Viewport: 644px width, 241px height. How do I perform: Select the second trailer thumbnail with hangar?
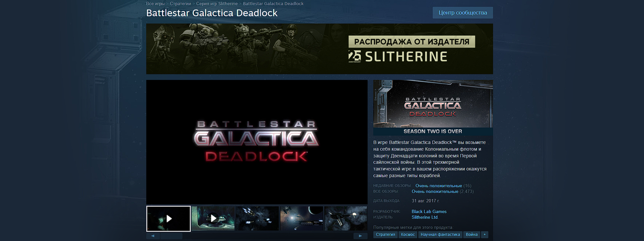coord(213,218)
